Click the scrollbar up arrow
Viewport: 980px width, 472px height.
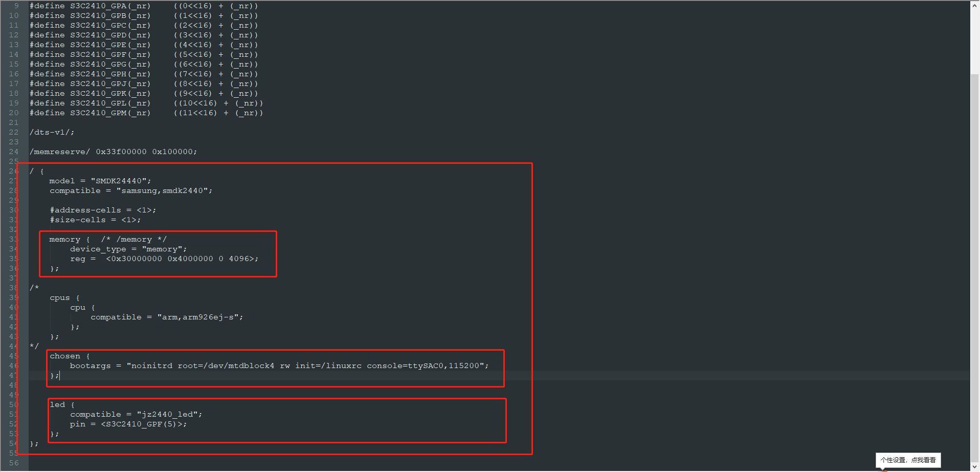(x=974, y=6)
